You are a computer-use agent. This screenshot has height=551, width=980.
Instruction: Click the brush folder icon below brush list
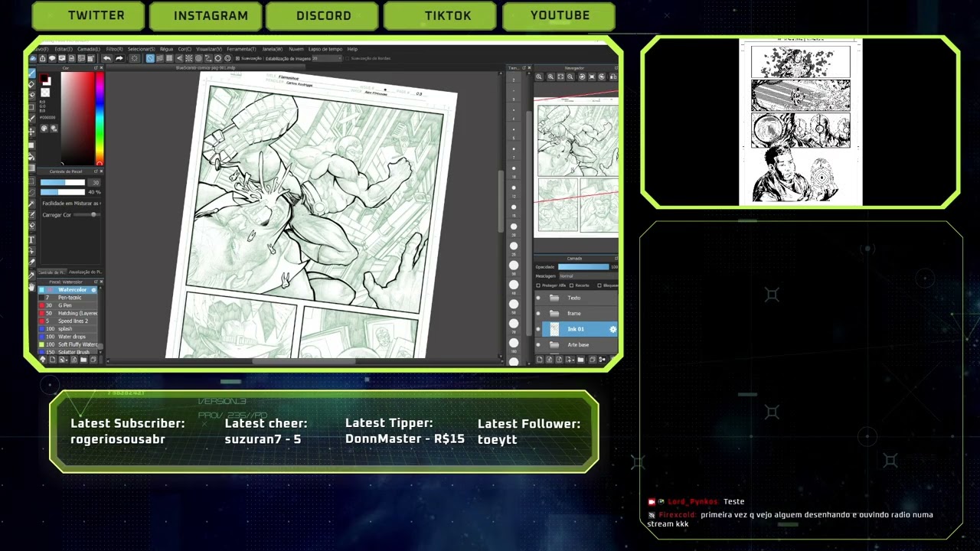pyautogui.click(x=83, y=359)
